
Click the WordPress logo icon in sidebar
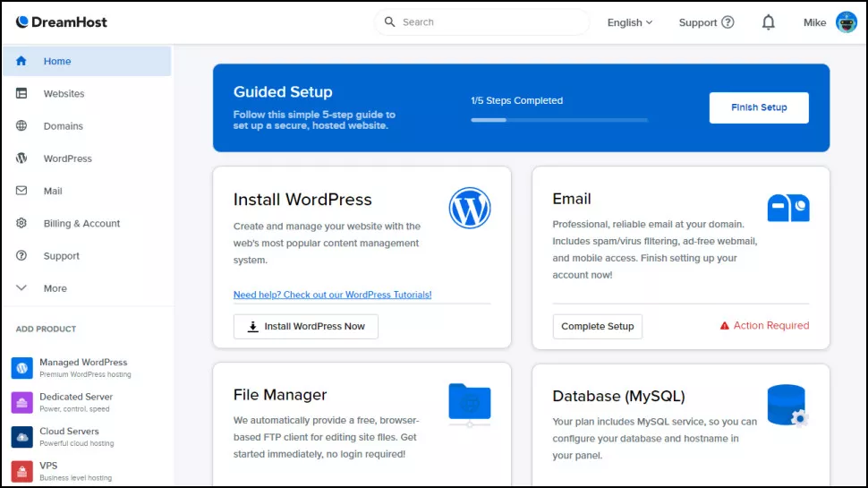tap(21, 158)
